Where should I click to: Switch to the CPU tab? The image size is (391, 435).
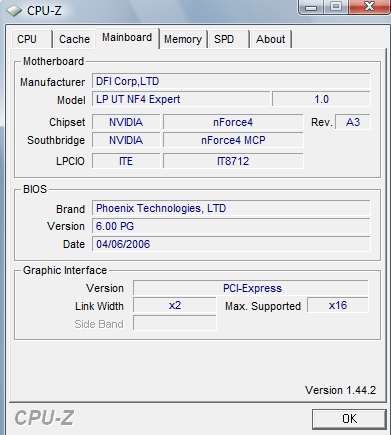coord(31,39)
